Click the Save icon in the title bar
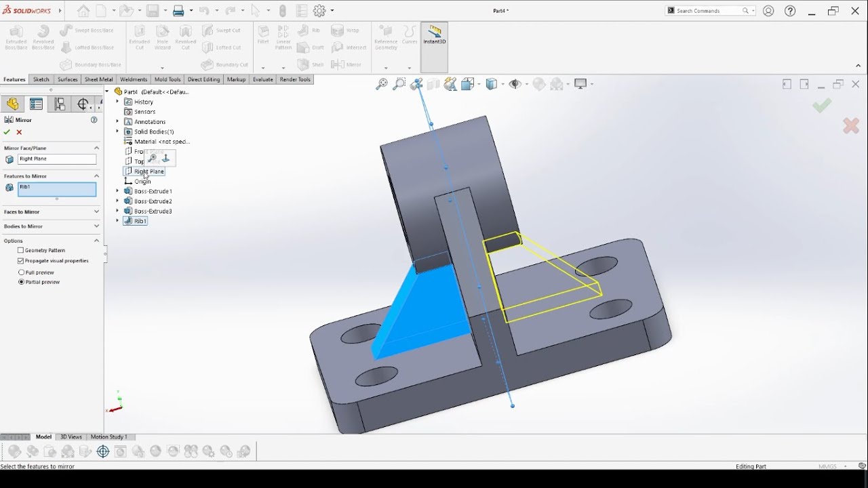The height and width of the screenshot is (488, 868). pos(152,11)
